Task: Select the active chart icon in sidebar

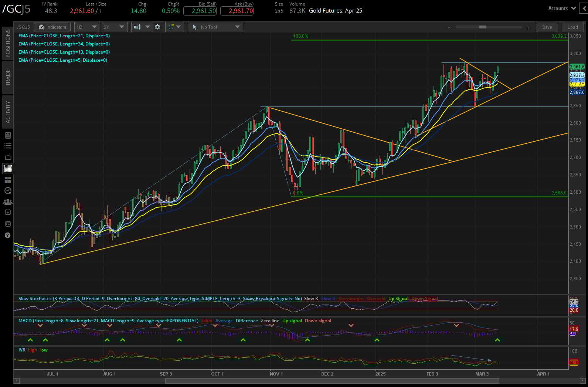Action: click(8, 169)
